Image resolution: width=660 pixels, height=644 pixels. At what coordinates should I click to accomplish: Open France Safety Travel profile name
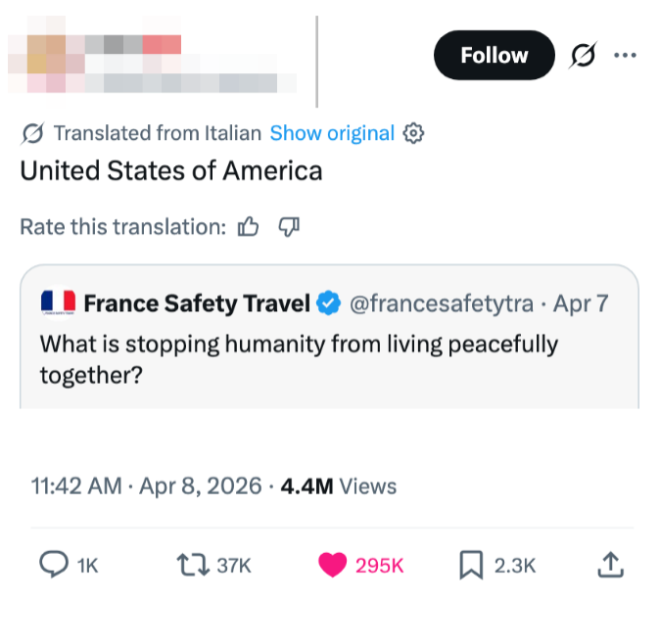(x=197, y=303)
